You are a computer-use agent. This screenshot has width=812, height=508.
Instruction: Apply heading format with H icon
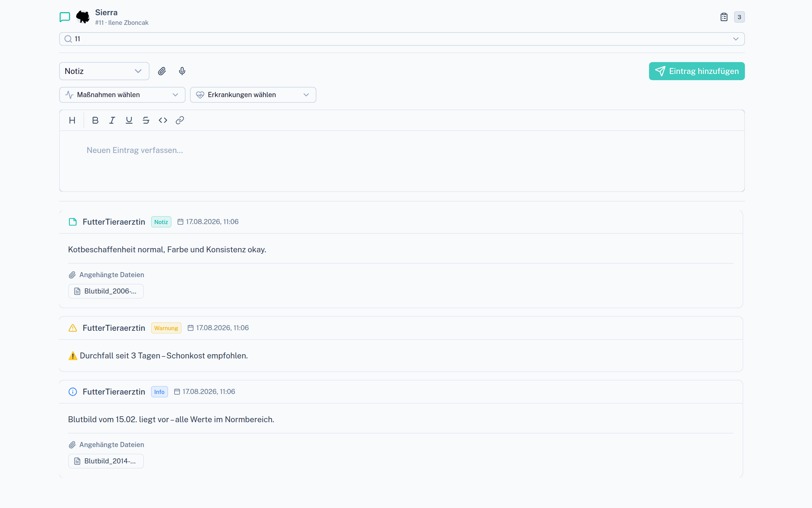tap(72, 120)
